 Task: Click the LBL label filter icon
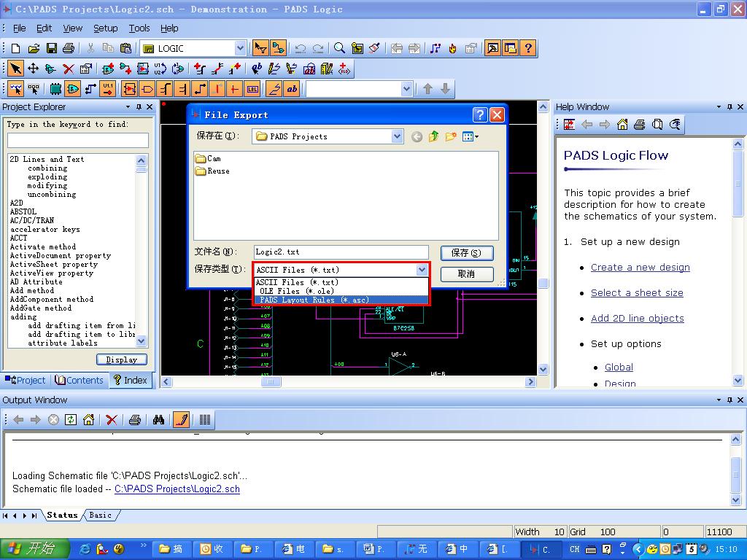(x=252, y=89)
